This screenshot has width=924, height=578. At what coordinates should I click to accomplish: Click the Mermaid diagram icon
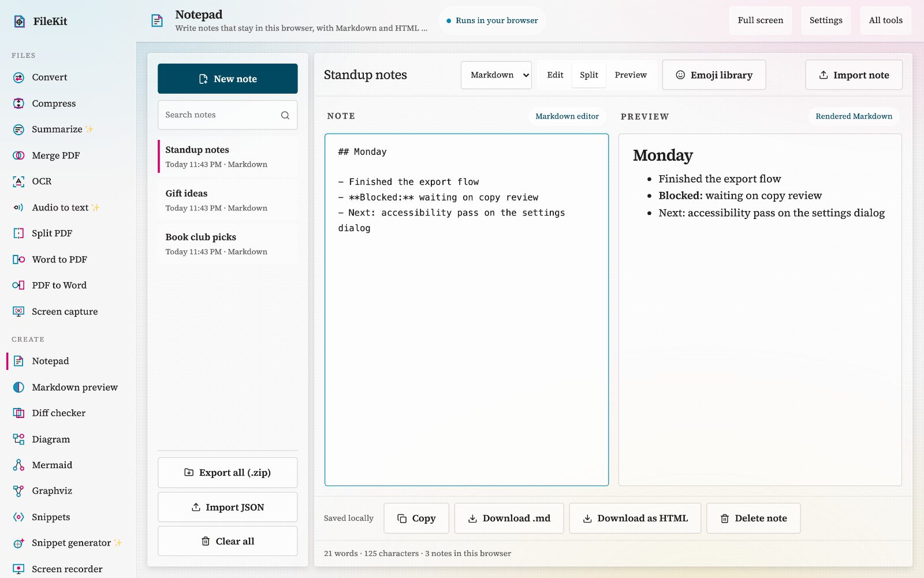(18, 465)
